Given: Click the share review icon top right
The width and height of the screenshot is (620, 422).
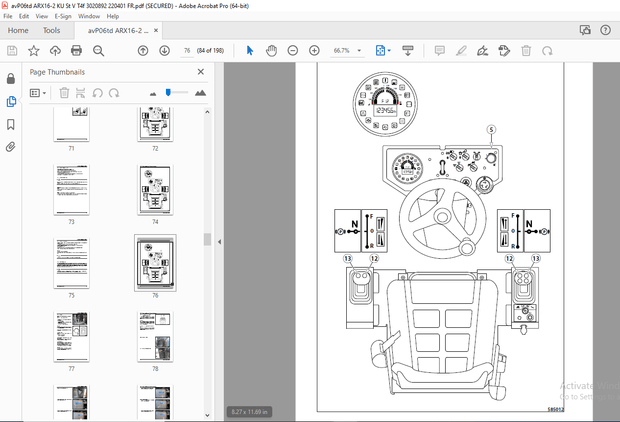Looking at the screenshot, I should pyautogui.click(x=585, y=30).
